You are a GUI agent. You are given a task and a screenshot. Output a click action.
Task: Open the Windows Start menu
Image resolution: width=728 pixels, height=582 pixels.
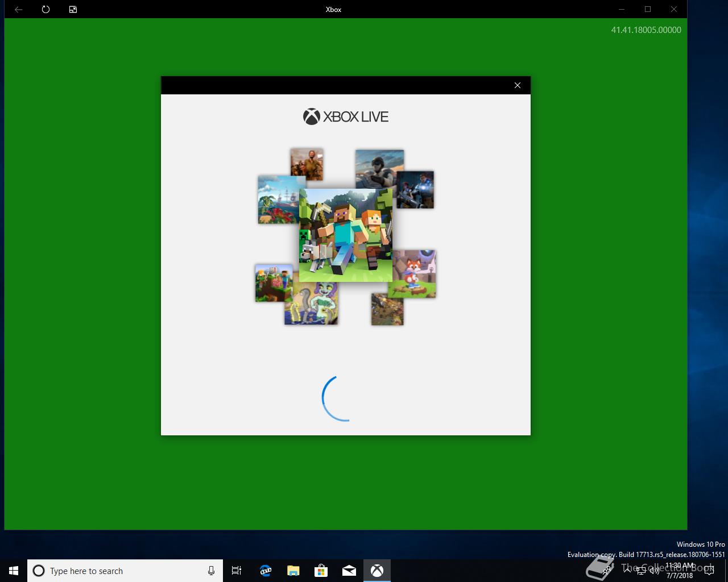pyautogui.click(x=14, y=571)
